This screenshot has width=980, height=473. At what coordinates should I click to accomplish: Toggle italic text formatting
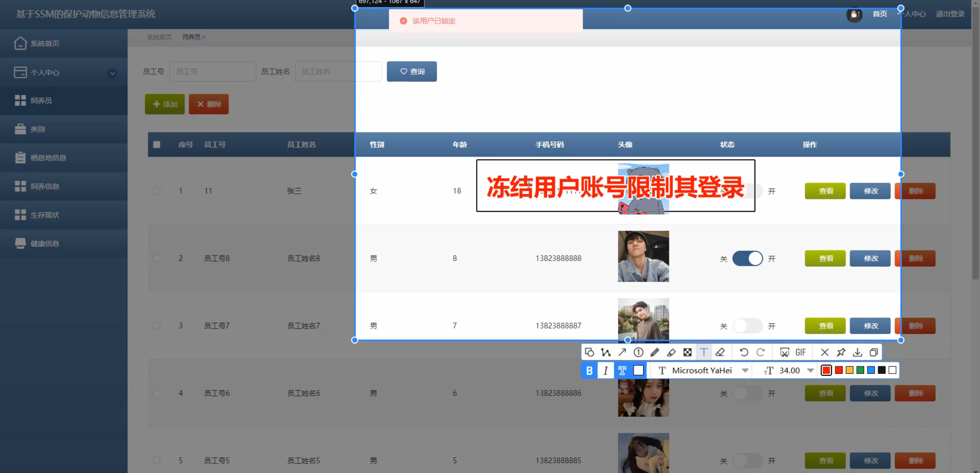click(606, 370)
